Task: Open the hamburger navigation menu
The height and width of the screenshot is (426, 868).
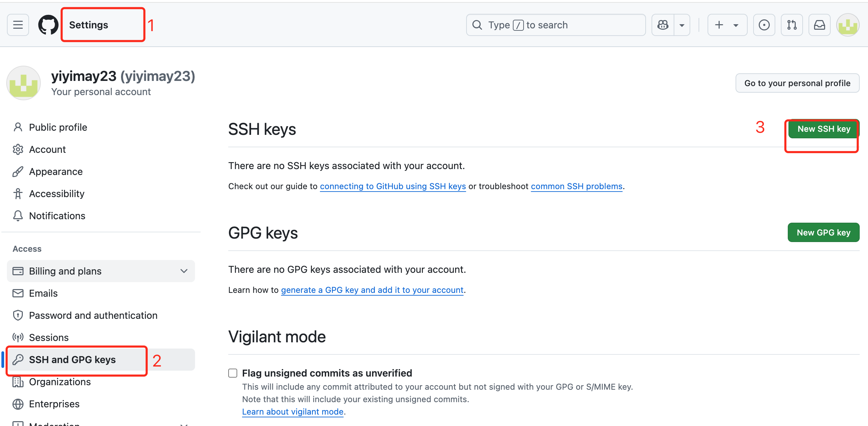Action: click(x=18, y=25)
